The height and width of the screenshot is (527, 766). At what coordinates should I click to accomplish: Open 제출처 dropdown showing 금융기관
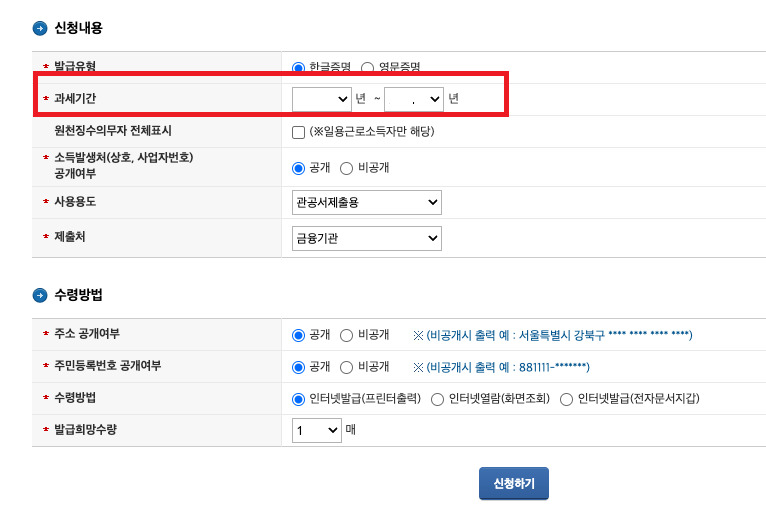tap(367, 238)
